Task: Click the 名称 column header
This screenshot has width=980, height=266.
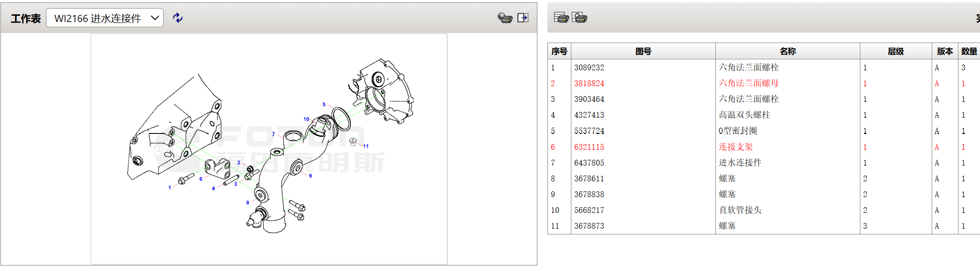Action: [x=787, y=51]
